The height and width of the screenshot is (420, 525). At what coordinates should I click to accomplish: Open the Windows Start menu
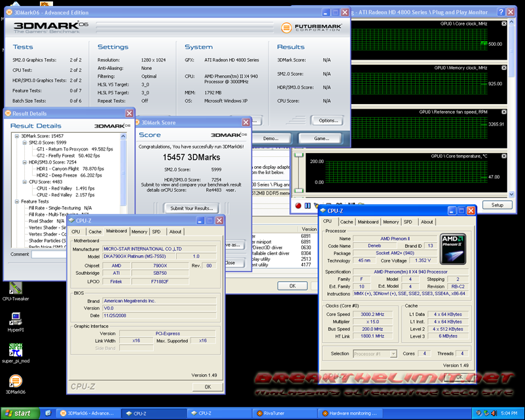coord(20,413)
